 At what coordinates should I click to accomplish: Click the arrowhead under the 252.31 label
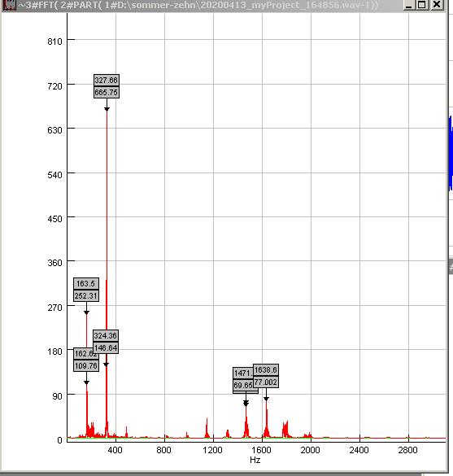86,312
